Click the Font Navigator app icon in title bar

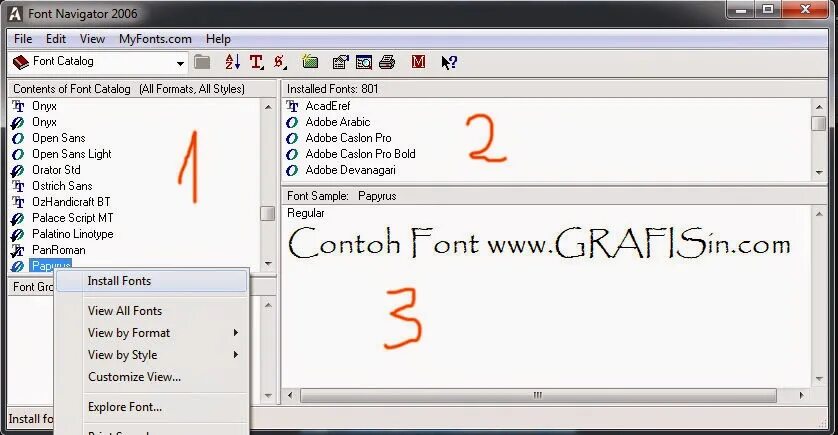pyautogui.click(x=15, y=13)
